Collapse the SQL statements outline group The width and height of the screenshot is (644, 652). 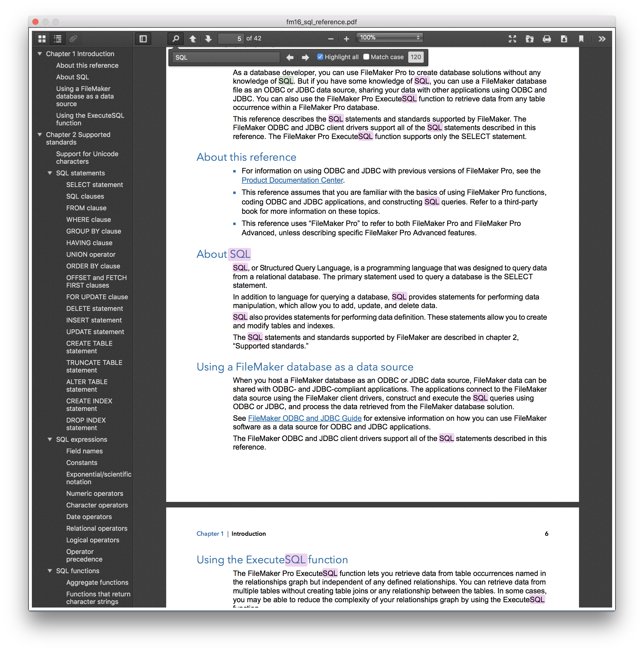tap(50, 173)
